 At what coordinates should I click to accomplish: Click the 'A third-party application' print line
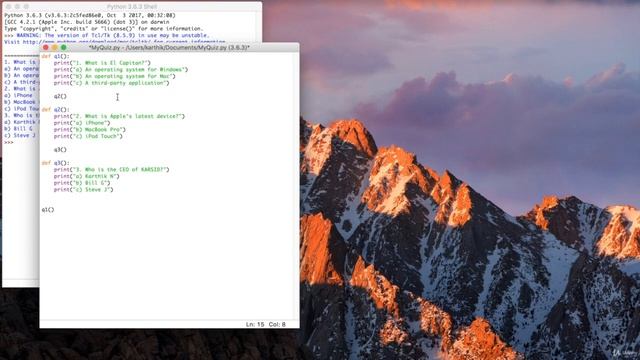(x=111, y=83)
